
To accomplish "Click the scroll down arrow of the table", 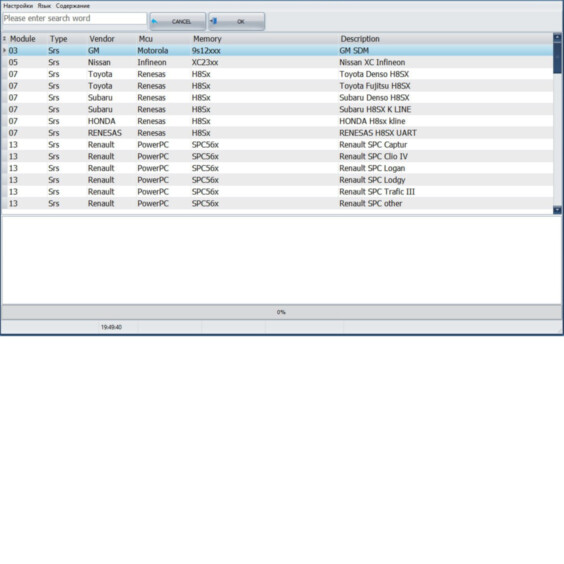I will point(557,210).
